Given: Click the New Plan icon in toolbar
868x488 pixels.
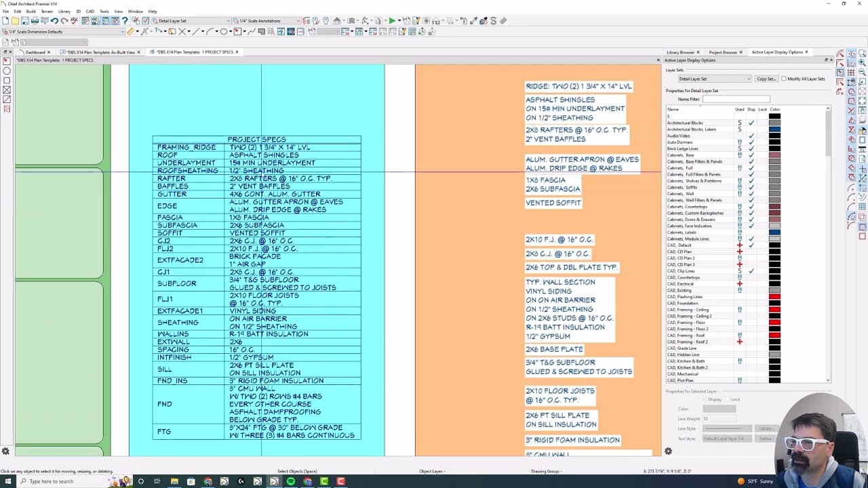Looking at the screenshot, I should point(5,21).
